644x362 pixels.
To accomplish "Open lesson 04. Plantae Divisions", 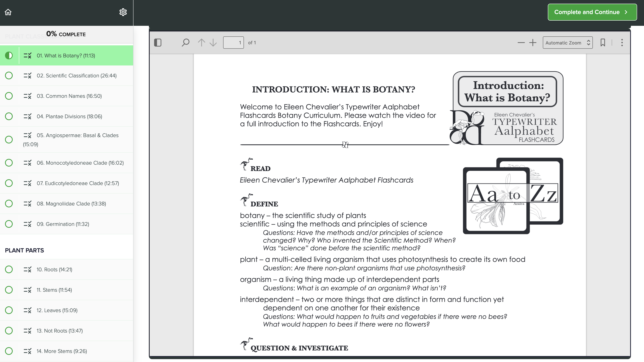I will click(x=67, y=116).
